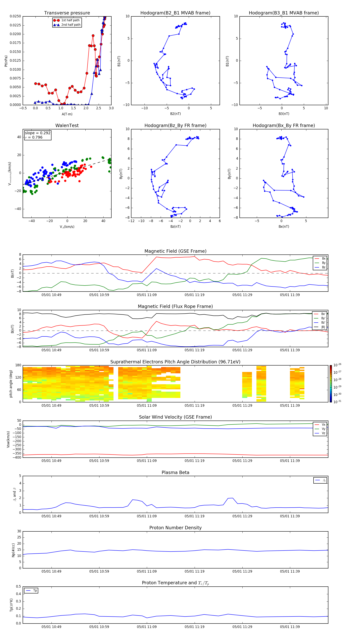Click the pitch angle distribution colorbar
351x644 pixels.
coord(331,384)
